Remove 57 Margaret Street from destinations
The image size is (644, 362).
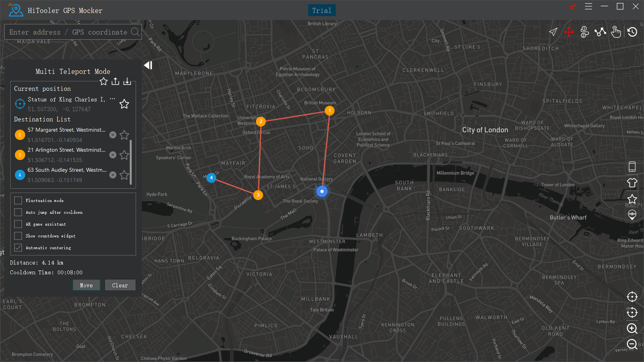point(112,134)
